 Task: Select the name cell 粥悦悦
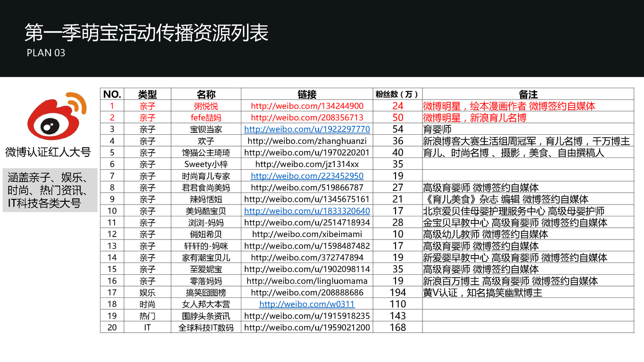coord(206,106)
